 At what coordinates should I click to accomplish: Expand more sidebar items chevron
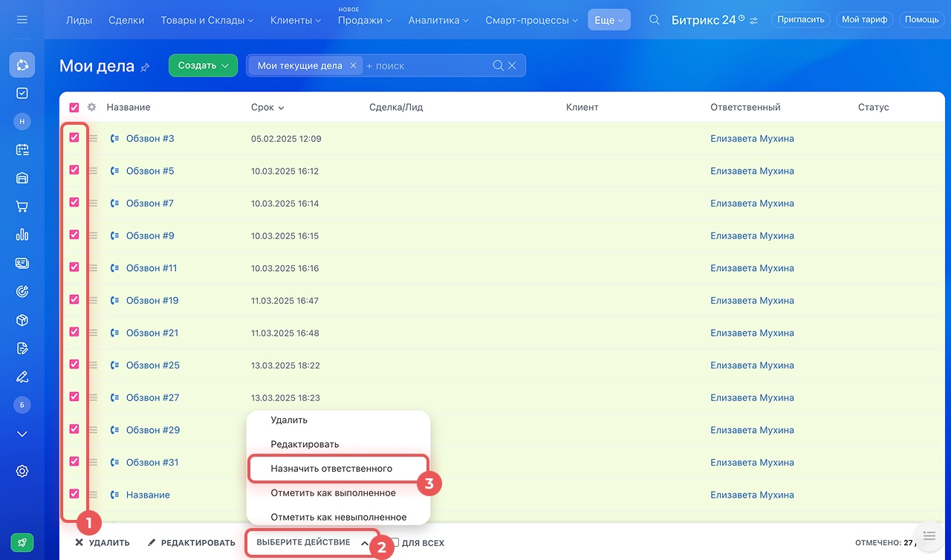coord(22,434)
